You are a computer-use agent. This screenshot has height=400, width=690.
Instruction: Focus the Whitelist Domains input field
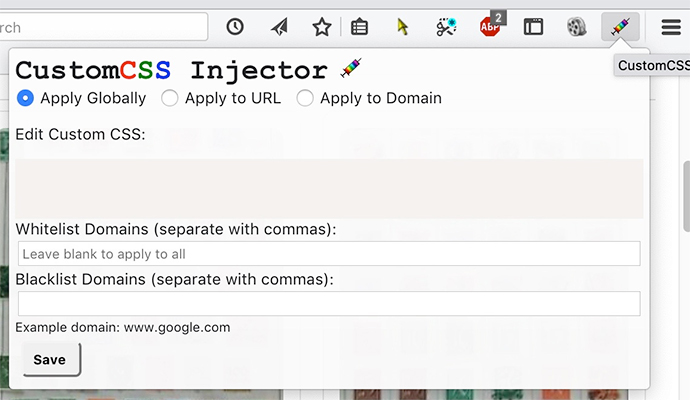pyautogui.click(x=329, y=253)
